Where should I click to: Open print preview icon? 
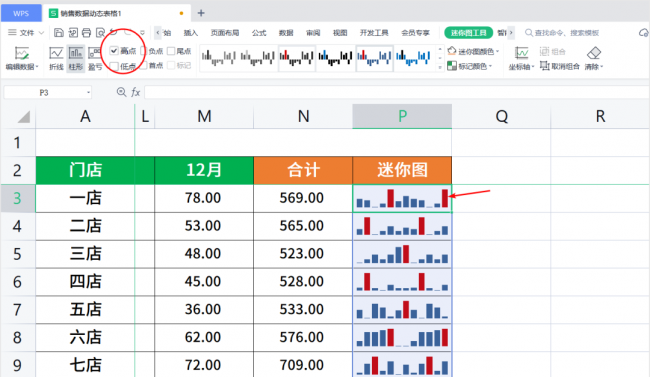click(x=100, y=33)
